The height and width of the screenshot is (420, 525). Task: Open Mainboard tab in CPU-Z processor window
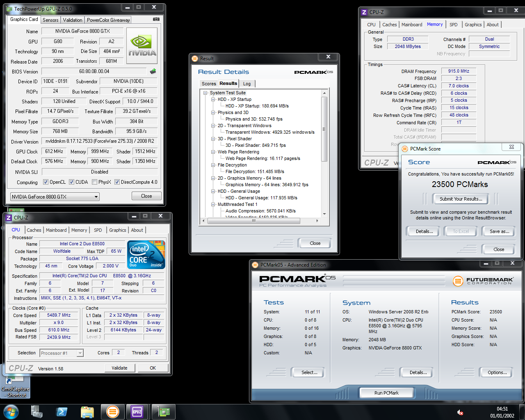56,230
